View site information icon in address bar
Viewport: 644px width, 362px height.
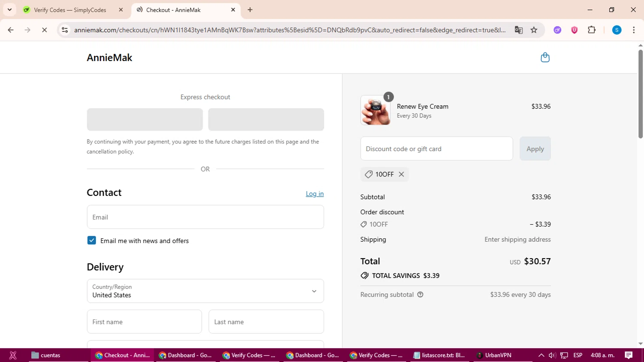65,30
